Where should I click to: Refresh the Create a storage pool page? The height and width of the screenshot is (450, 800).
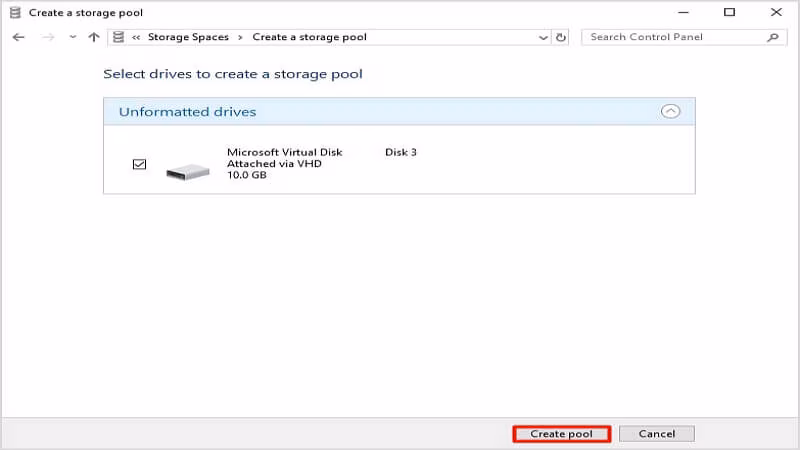click(x=561, y=37)
